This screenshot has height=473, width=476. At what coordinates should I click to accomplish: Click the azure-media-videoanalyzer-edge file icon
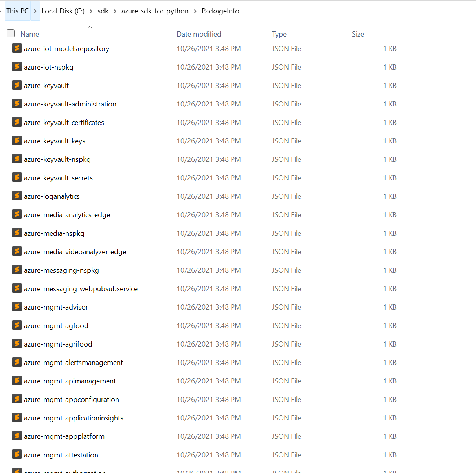point(17,251)
